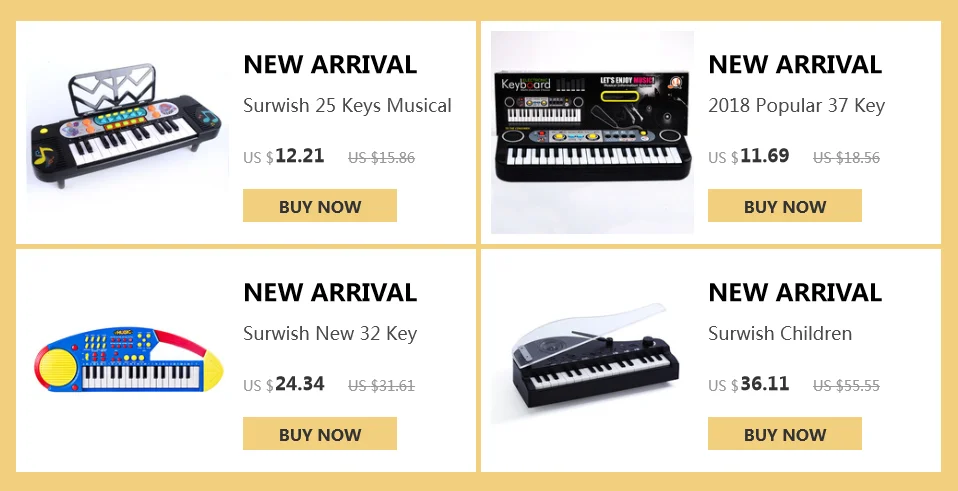This screenshot has width=958, height=491.
Task: Buy the Surwish 25 Keys Musical item
Action: point(320,206)
